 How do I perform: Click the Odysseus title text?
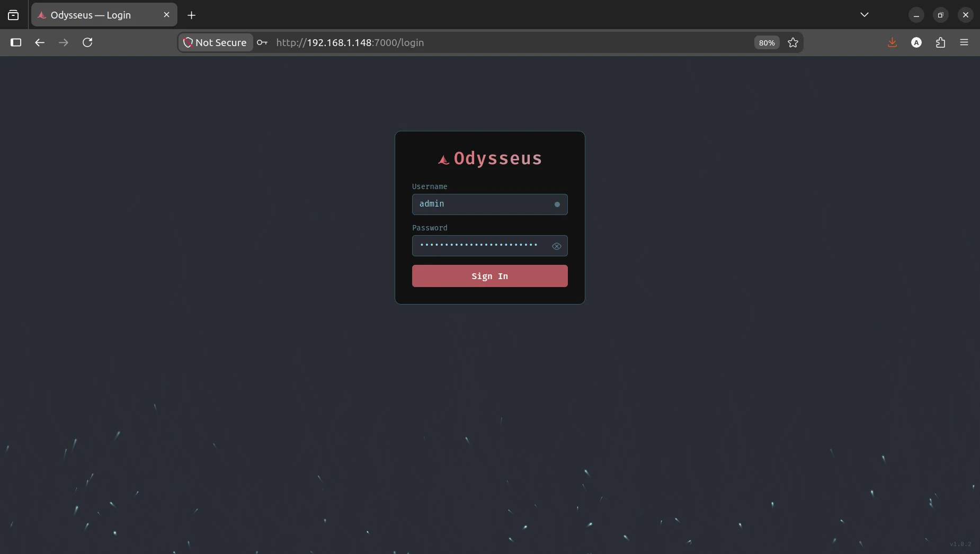pos(498,158)
